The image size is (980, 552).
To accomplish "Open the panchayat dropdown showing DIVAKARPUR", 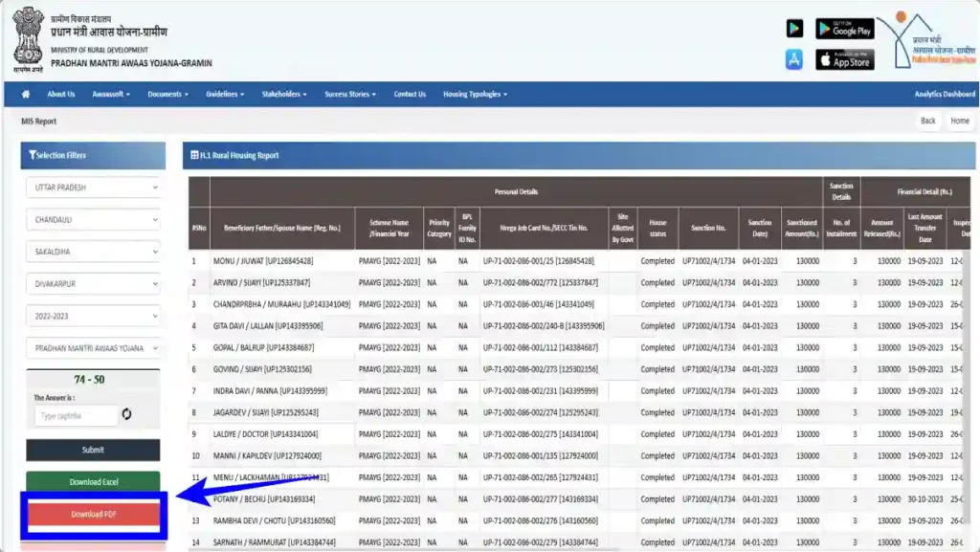I will (93, 284).
